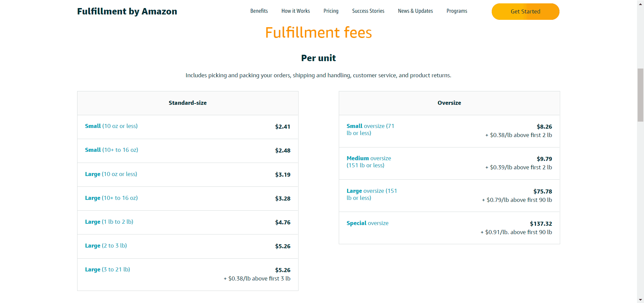
Task: Click '+ $0.79/lb above first 90 lb' text
Action: click(x=517, y=200)
